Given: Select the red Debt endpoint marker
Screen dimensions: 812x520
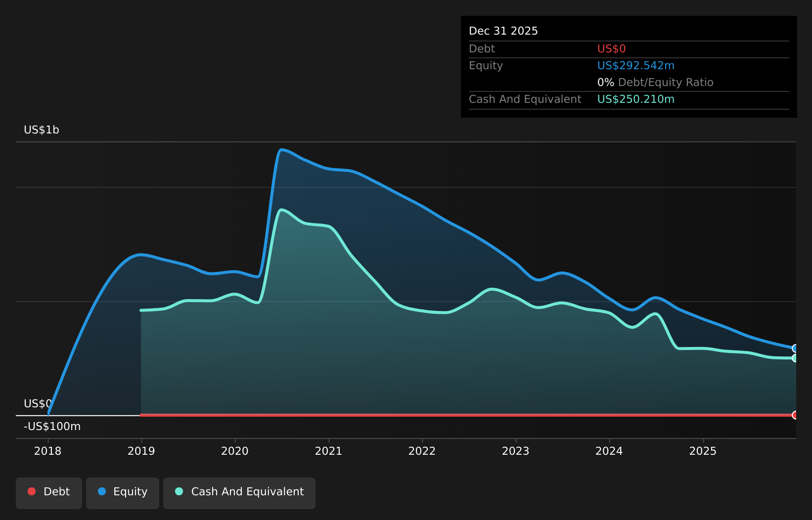Looking at the screenshot, I should click(x=795, y=415).
